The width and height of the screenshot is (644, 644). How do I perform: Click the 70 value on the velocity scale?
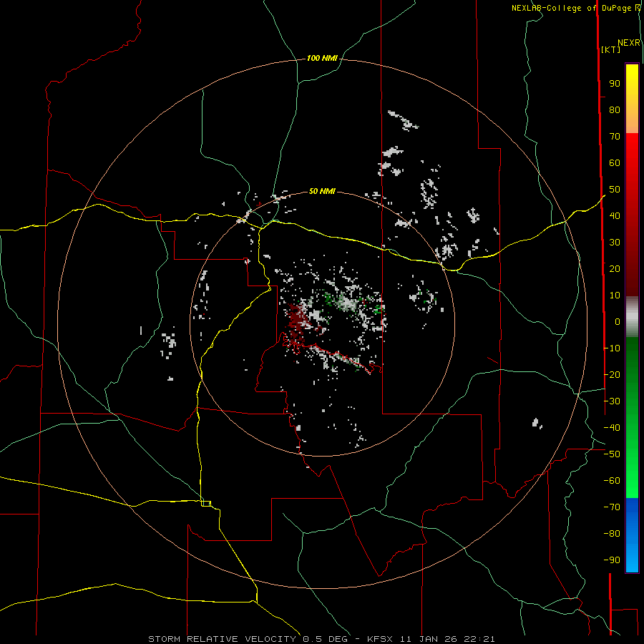click(615, 137)
